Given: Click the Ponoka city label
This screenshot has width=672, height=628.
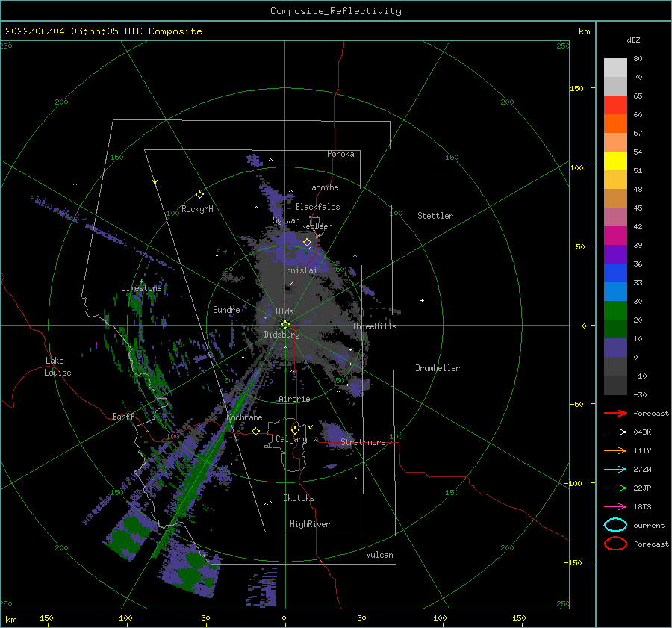Looking at the screenshot, I should (340, 154).
